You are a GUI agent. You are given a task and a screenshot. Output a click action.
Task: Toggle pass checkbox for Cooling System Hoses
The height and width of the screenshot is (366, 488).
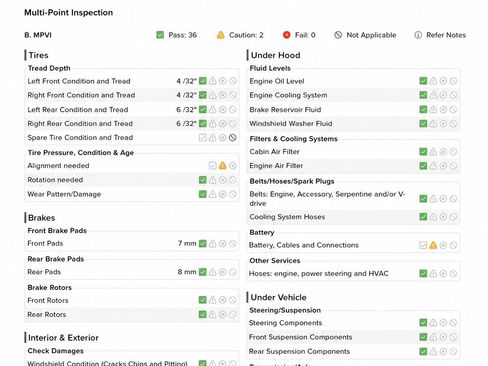click(x=423, y=217)
